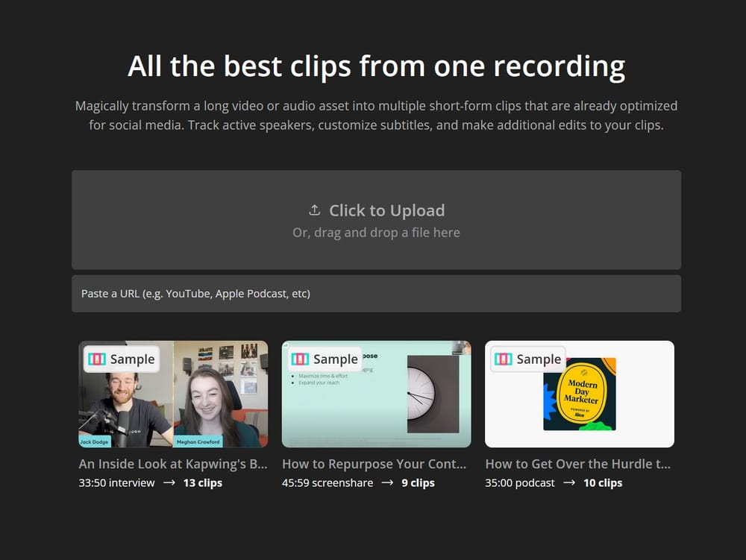
Task: Open How to Get Over the Hurdle sample
Action: [579, 464]
